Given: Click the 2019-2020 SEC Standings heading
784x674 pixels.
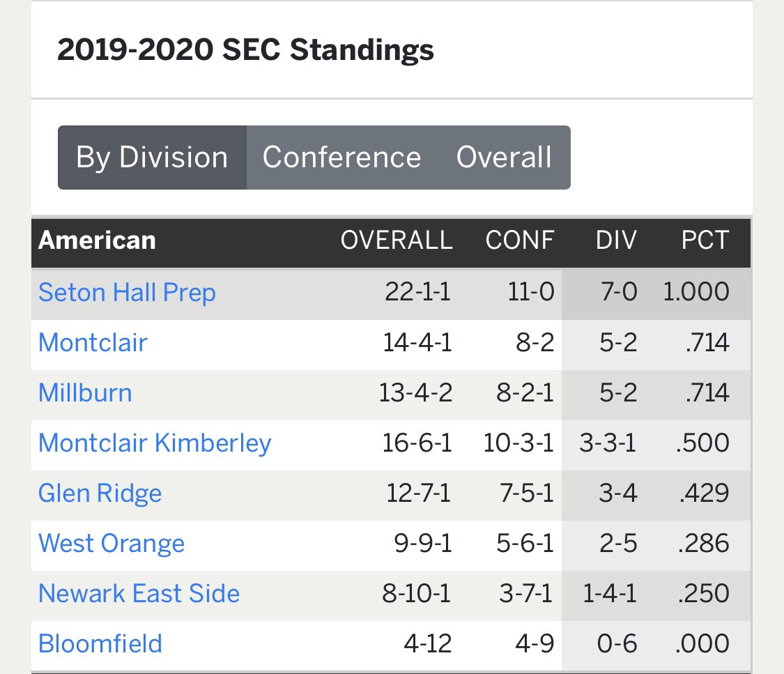Looking at the screenshot, I should [245, 51].
